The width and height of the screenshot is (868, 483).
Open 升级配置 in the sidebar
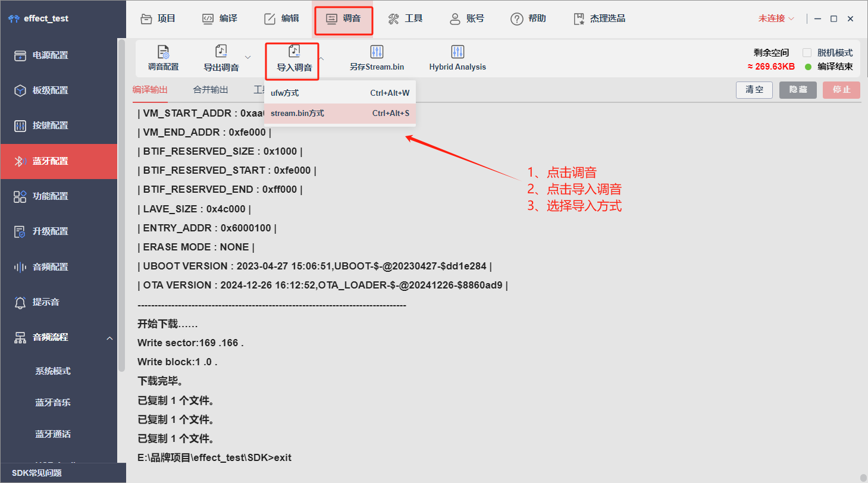point(59,231)
